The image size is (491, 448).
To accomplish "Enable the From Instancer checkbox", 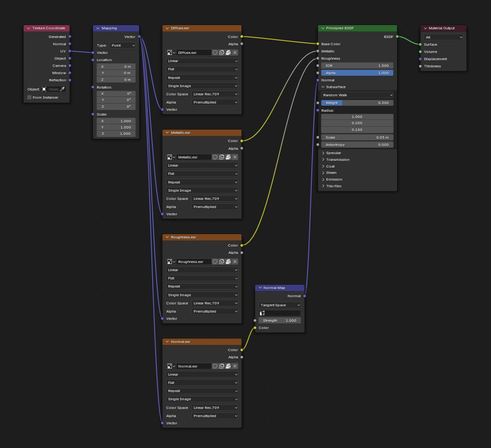I will 29,97.
